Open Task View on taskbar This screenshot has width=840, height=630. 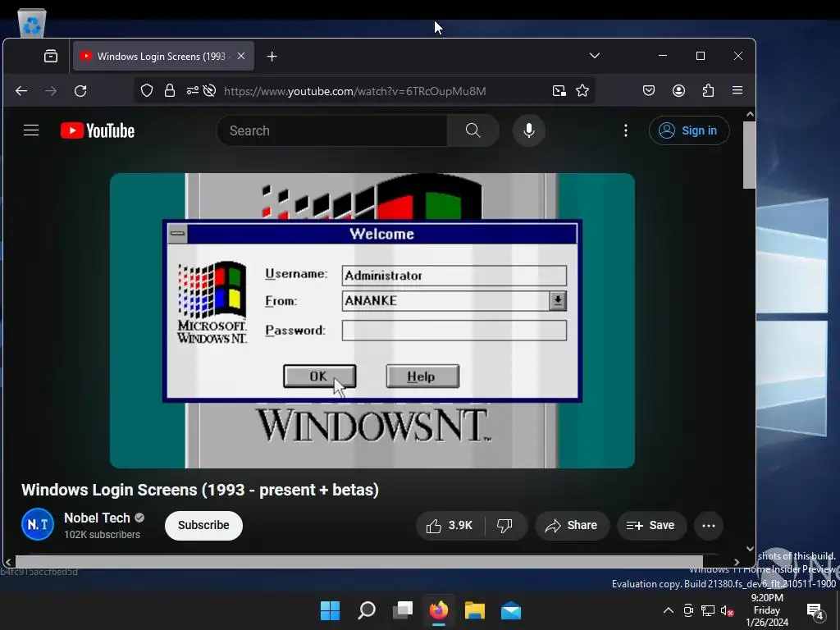click(x=403, y=610)
